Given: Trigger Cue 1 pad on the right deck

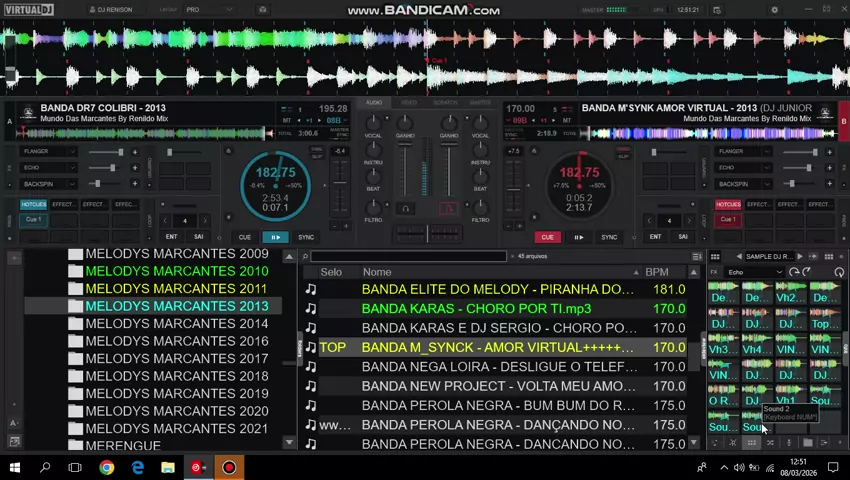Looking at the screenshot, I should pos(728,219).
